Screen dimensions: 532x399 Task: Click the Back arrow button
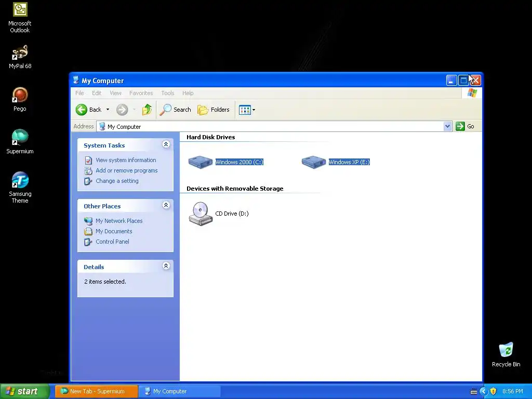(x=89, y=110)
